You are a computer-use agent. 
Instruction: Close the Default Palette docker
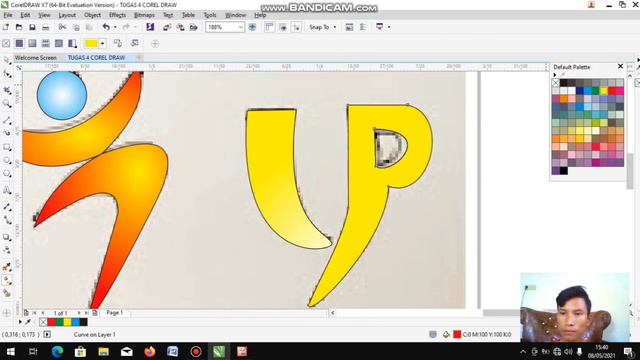click(x=620, y=66)
